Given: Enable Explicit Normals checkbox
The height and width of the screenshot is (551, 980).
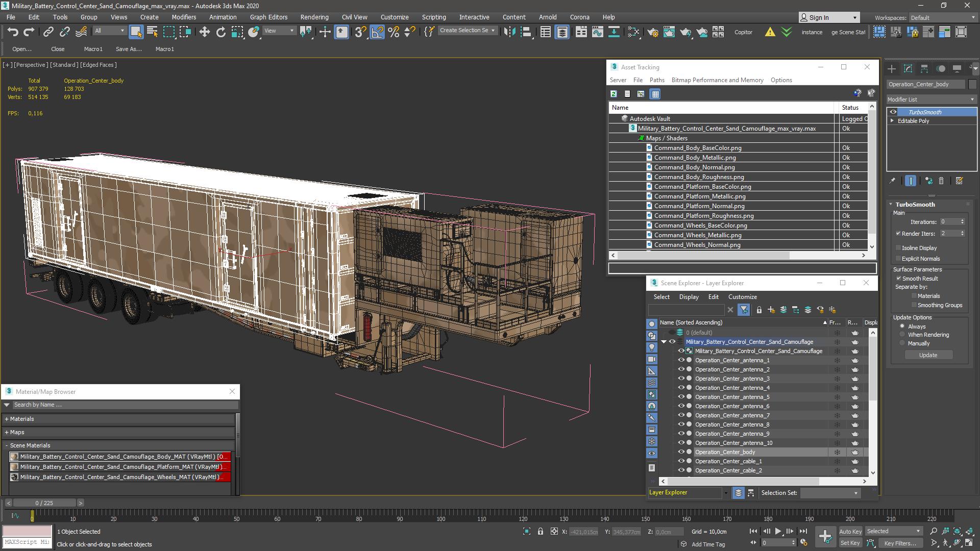Looking at the screenshot, I should coord(898,259).
